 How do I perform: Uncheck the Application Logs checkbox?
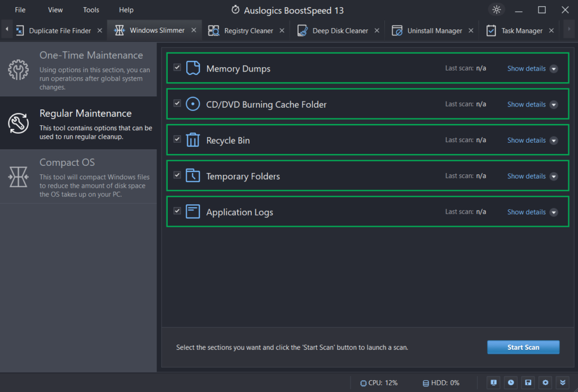point(177,211)
